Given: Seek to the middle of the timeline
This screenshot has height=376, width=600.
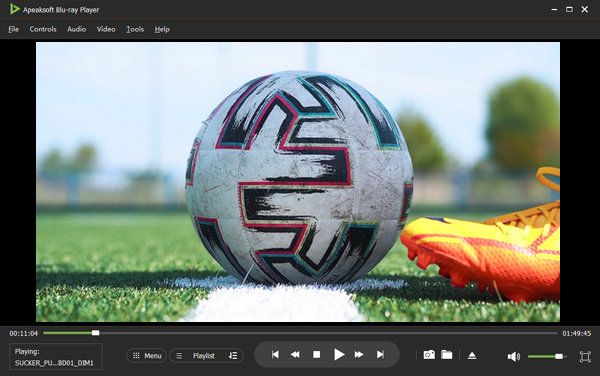Looking at the screenshot, I should [x=300, y=333].
